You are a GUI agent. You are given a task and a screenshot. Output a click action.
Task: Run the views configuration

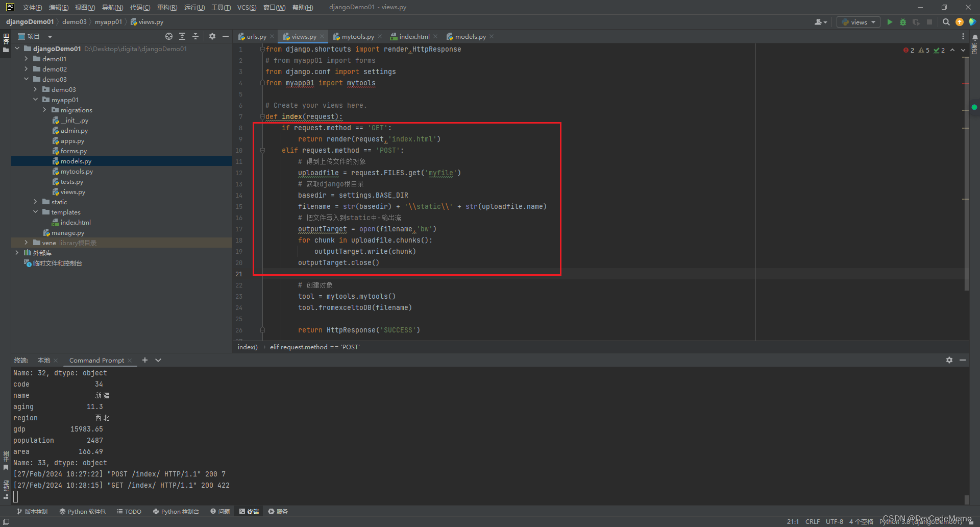click(890, 22)
